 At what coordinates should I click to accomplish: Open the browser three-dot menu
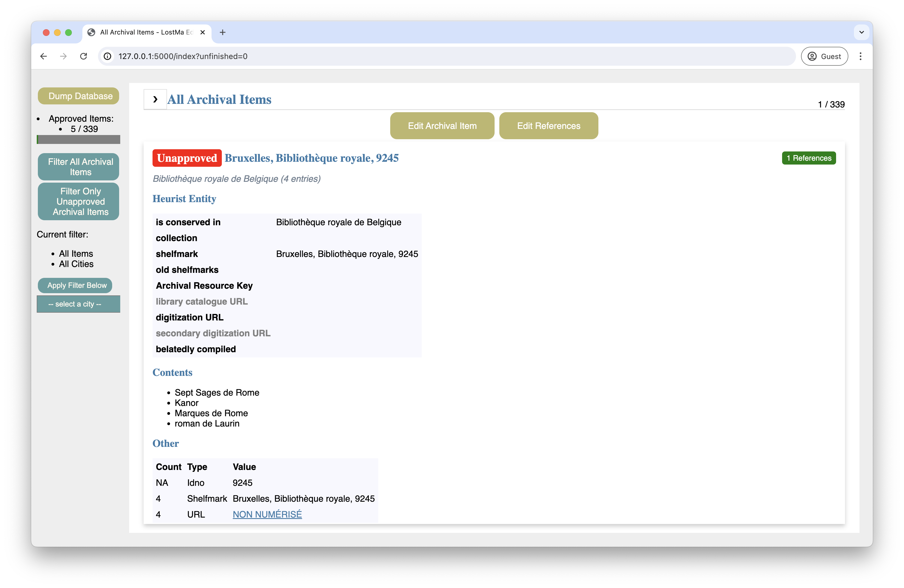point(861,56)
